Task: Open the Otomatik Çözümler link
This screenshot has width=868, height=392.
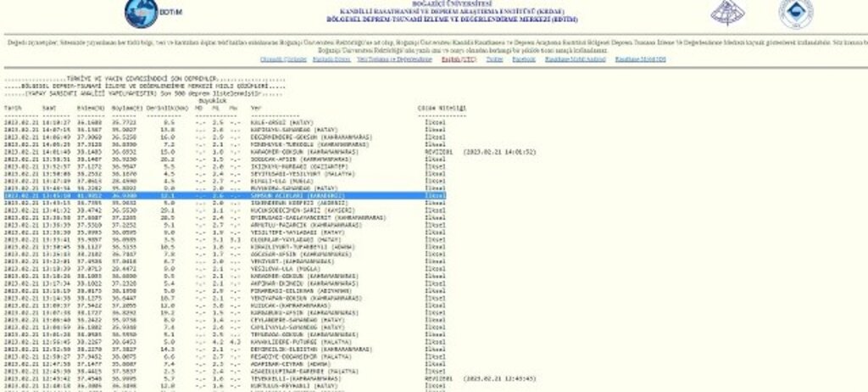Action: (x=283, y=59)
